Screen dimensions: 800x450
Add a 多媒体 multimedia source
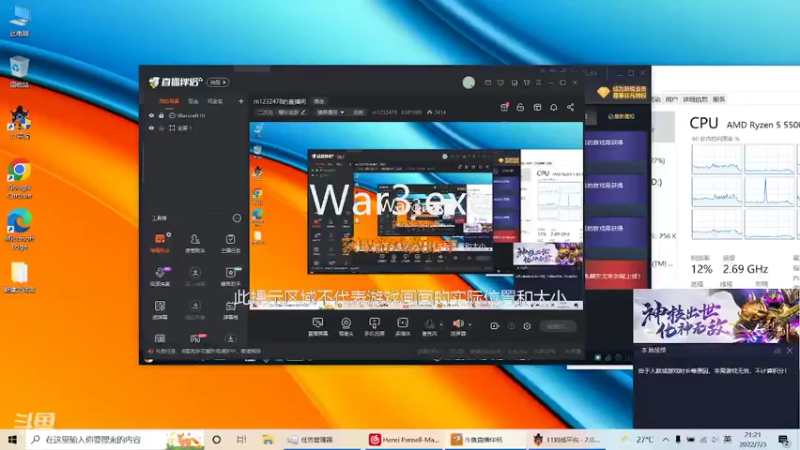(x=403, y=327)
